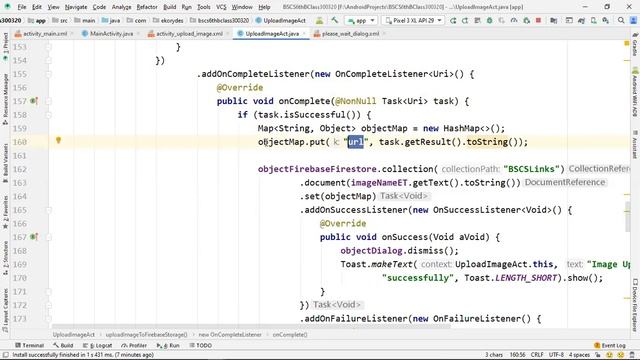The image size is (640, 360).
Task: Toggle the Resource Manager side panel
Action: (x=5, y=99)
